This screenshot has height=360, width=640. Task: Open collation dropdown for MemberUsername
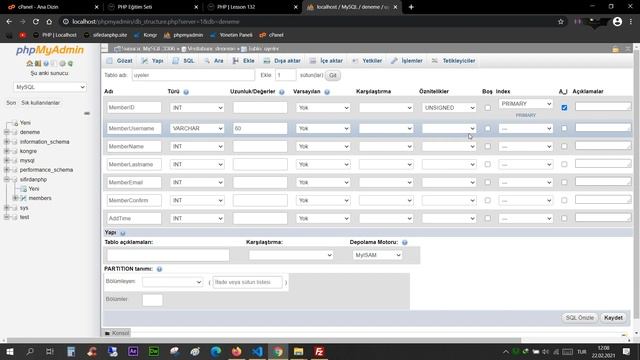click(386, 129)
